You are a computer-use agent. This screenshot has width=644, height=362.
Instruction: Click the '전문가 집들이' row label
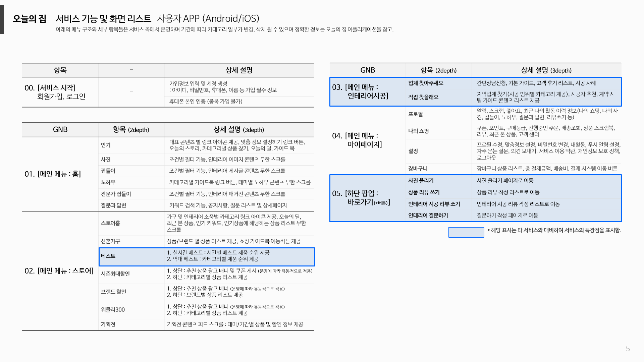[116, 194]
